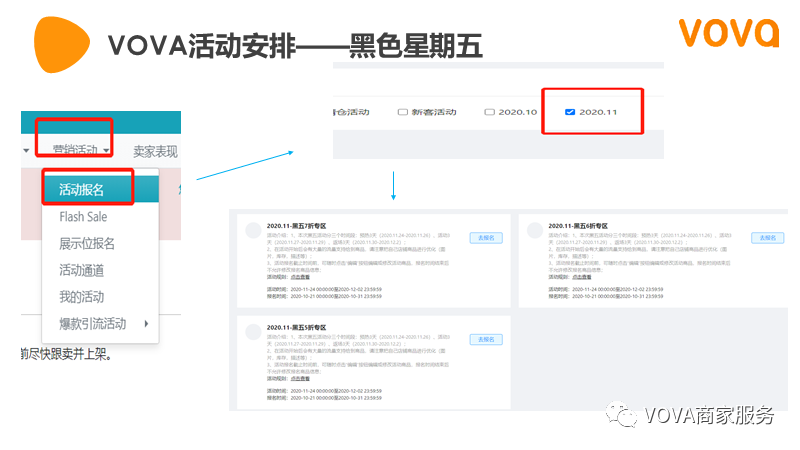Open 点击查看 rules link in 黑五7折专区
The width and height of the screenshot is (800, 450).
coord(300,277)
